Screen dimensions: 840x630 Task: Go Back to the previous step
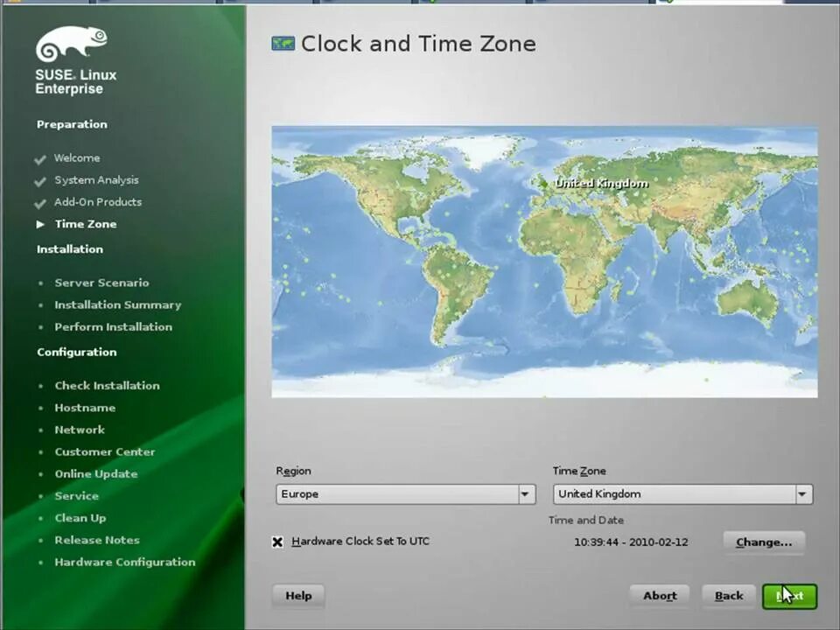(x=729, y=596)
